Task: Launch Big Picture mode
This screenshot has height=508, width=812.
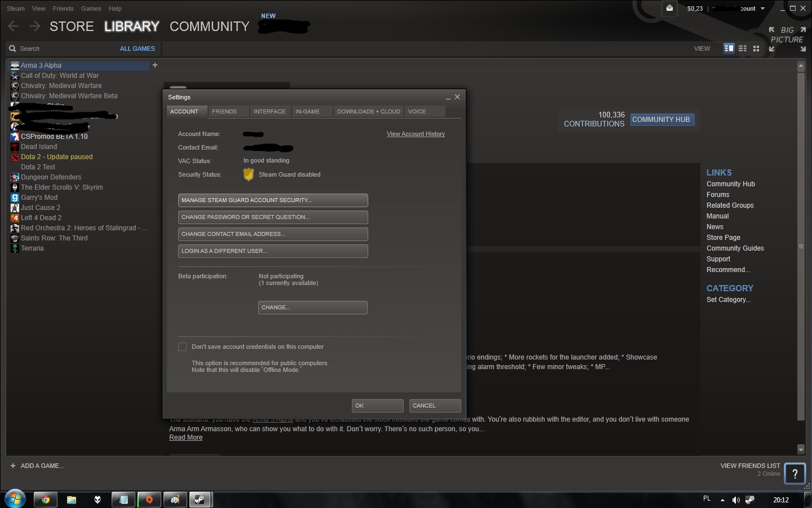Action: click(787, 39)
